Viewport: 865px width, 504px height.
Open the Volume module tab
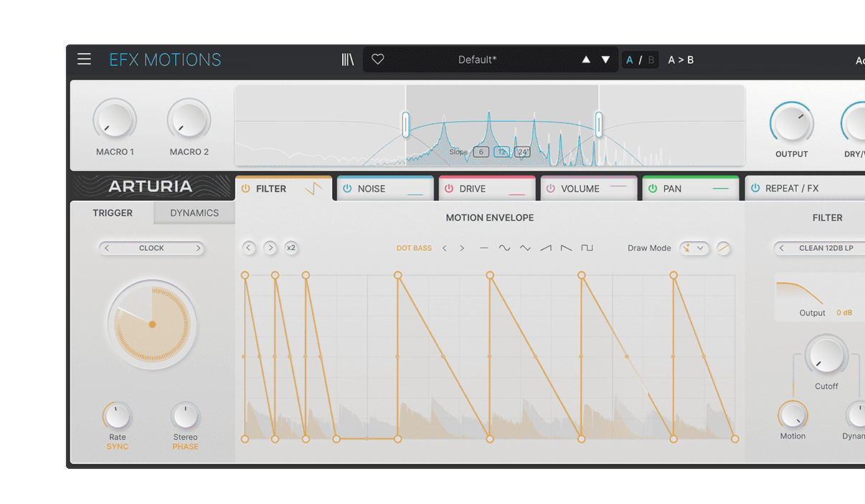(580, 189)
